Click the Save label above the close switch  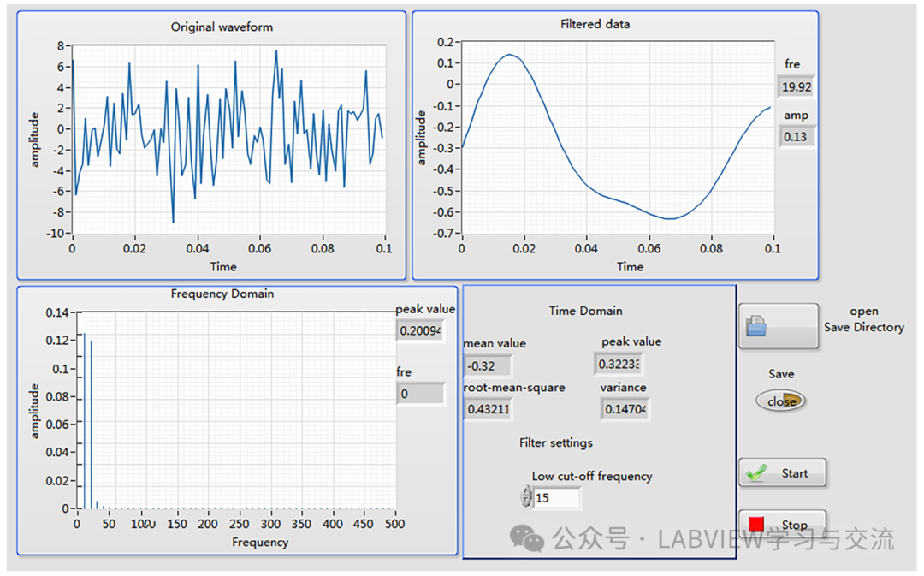pos(781,374)
